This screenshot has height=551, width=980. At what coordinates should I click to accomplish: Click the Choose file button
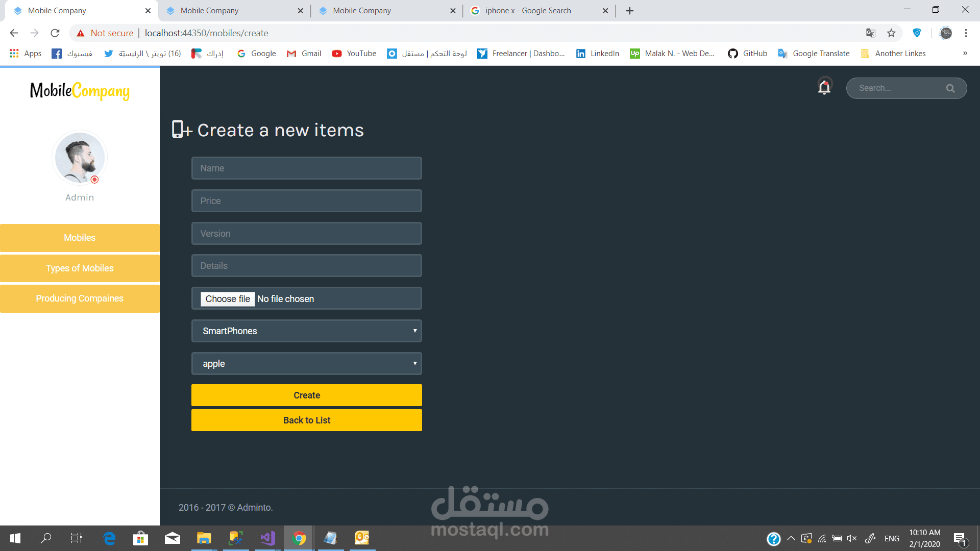(x=228, y=299)
